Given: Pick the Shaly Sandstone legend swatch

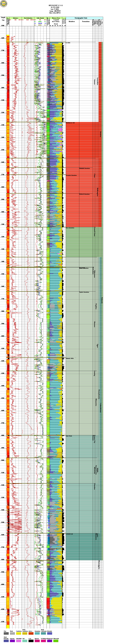Looking at the screenshot, I should point(25,633).
